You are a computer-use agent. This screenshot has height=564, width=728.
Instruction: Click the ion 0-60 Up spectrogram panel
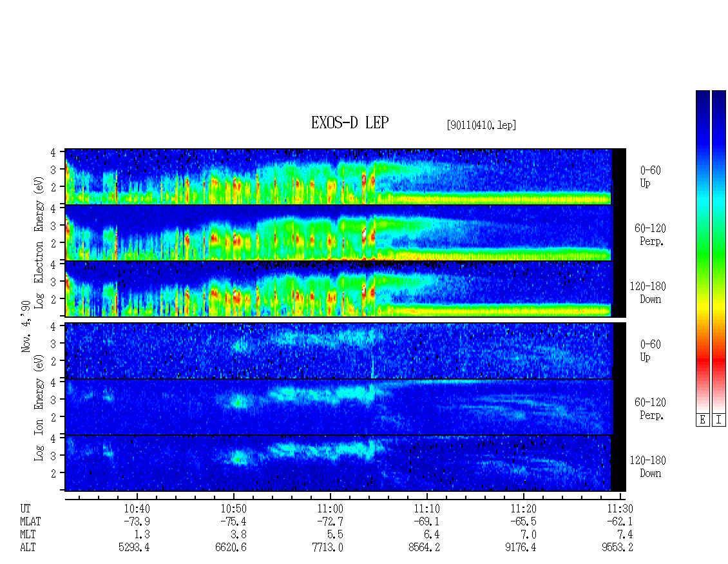(345, 351)
